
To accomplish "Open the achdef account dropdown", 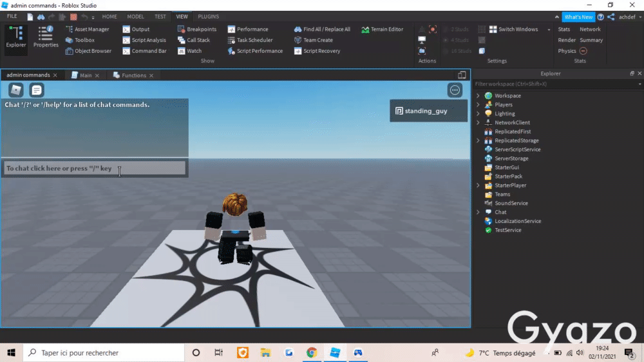I will point(630,17).
